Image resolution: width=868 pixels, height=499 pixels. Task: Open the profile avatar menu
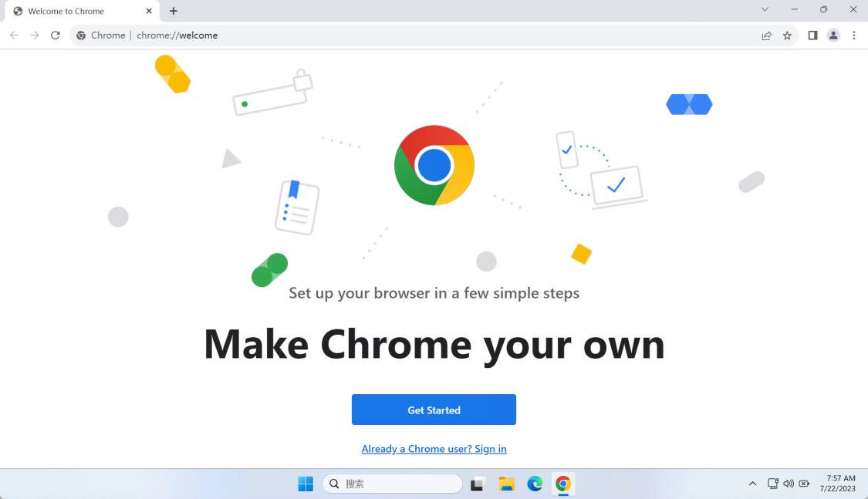coord(833,35)
